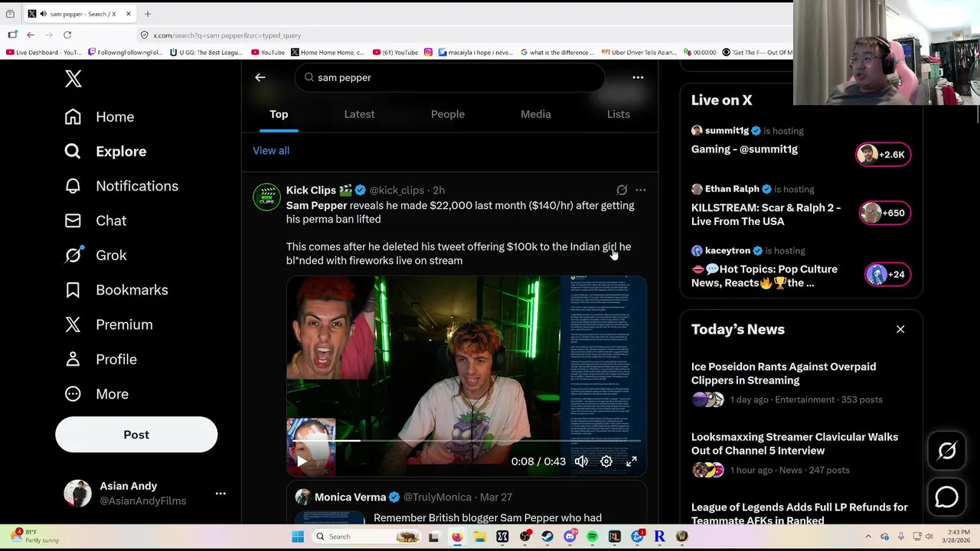Screen dimensions: 980x551
Task: Go back in the browser
Action: 31,35
